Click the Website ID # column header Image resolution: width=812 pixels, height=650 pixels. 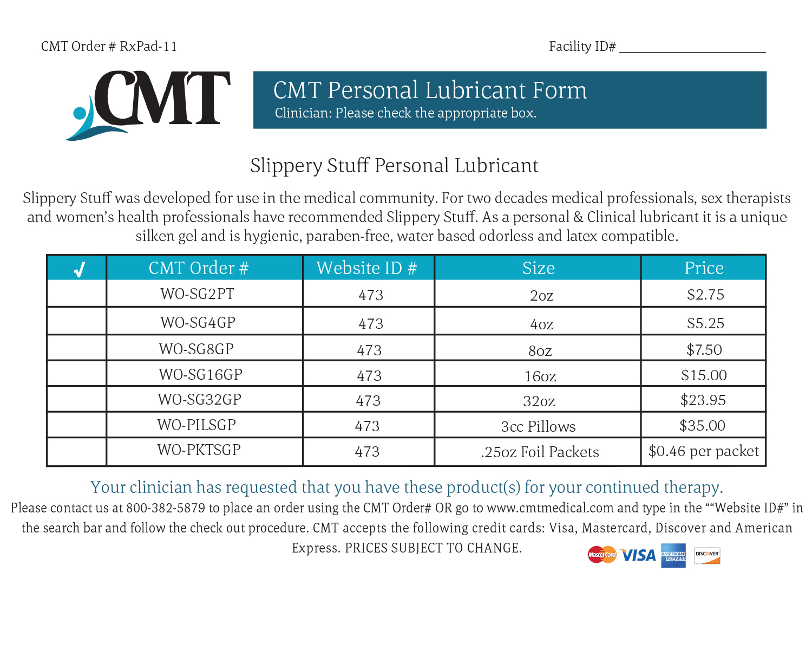(x=367, y=268)
